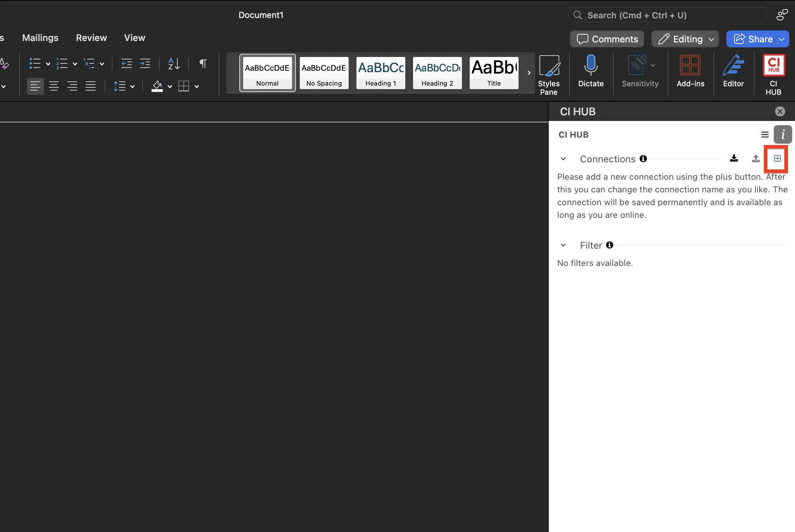Click CI HUB ribbon button
This screenshot has height=532, width=795.
[774, 75]
